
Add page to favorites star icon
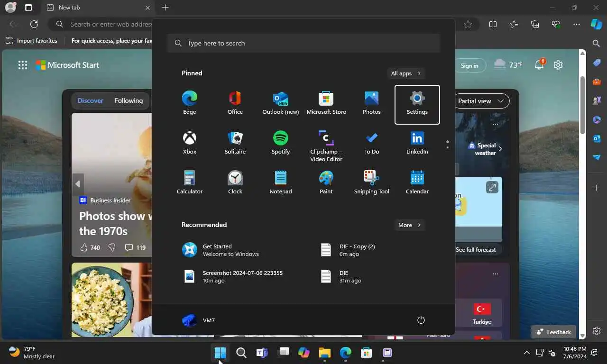pyautogui.click(x=468, y=24)
